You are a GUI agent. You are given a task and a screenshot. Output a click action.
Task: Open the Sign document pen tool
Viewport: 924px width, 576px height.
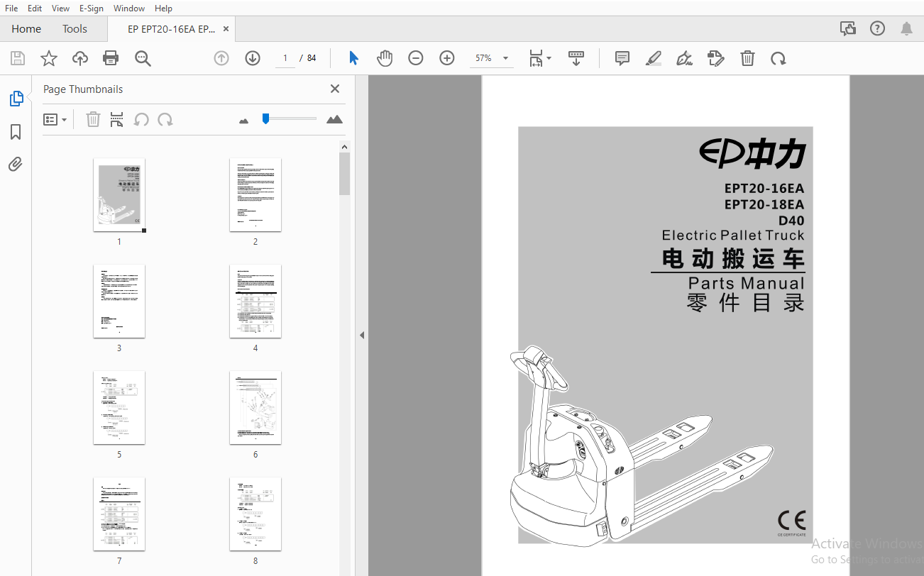point(685,58)
